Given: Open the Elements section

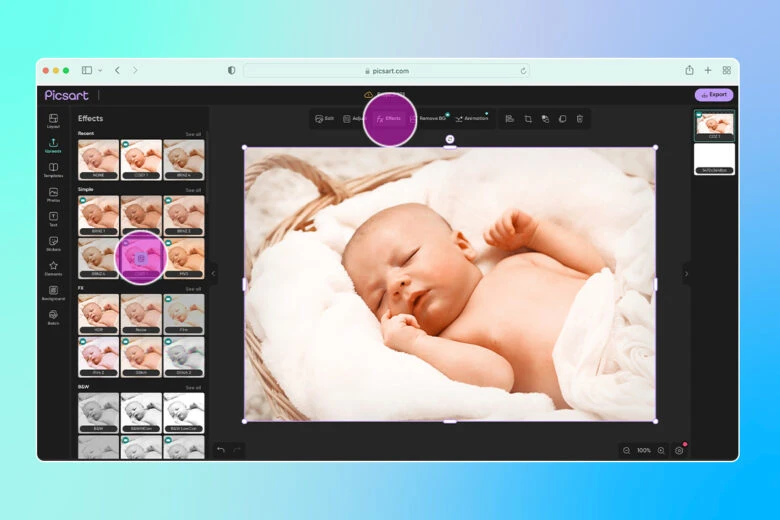Looking at the screenshot, I should tap(53, 268).
